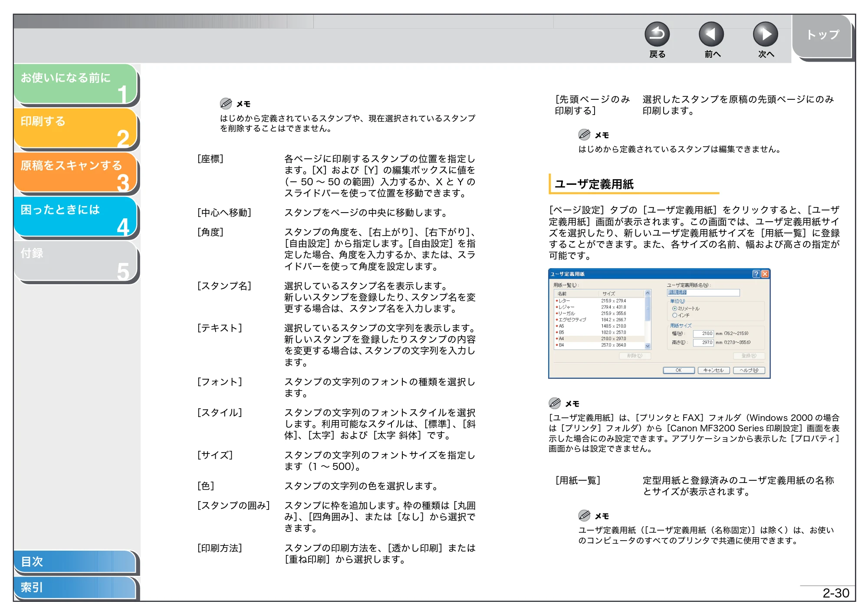The height and width of the screenshot is (614, 868).
Task: Open the トップ tab
Action: 822,36
